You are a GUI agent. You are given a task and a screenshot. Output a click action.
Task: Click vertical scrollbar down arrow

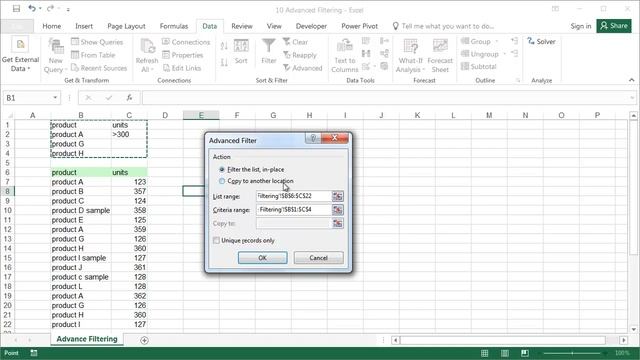click(633, 329)
